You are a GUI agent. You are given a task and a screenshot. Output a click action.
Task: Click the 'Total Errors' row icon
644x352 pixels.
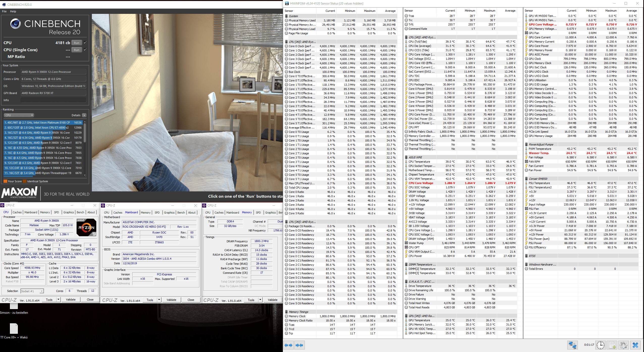point(526,269)
